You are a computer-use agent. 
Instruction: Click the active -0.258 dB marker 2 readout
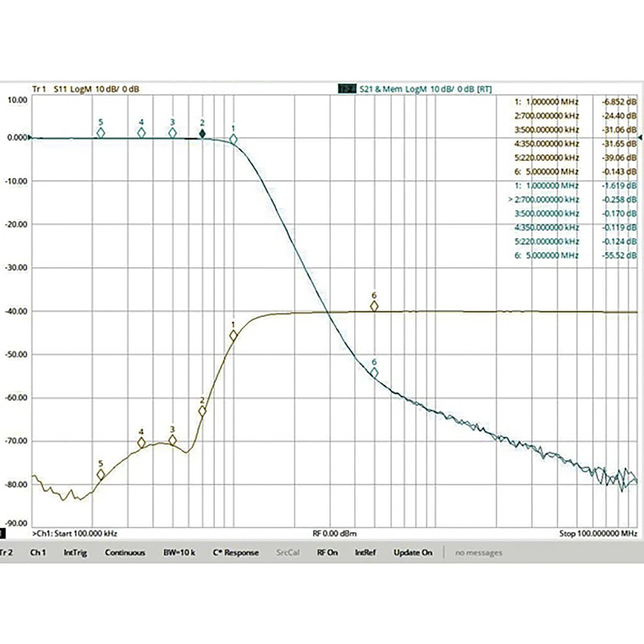(x=619, y=200)
